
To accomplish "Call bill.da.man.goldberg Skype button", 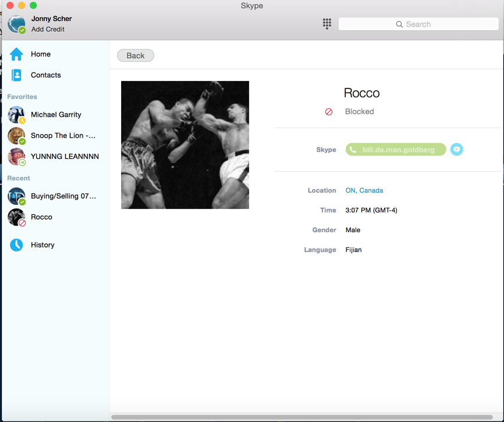I will pyautogui.click(x=396, y=150).
